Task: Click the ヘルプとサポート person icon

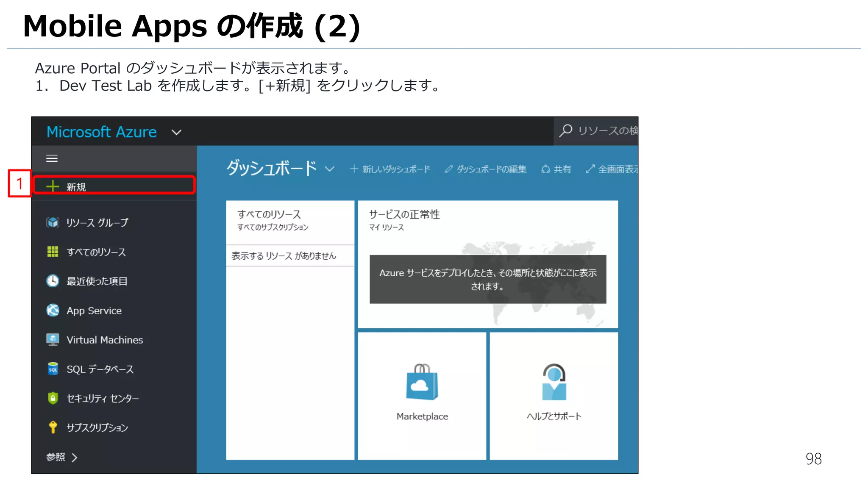Action: click(x=554, y=382)
